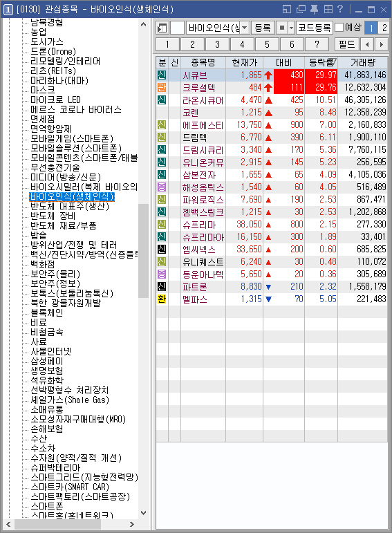Image resolution: width=392 pixels, height=533 pixels.
Task: Select 코렌 stock name
Action: tap(190, 113)
